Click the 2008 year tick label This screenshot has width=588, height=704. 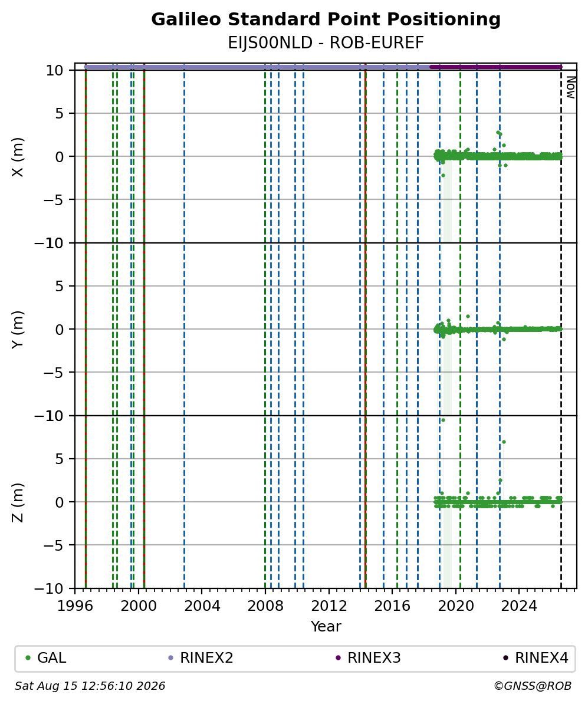(x=265, y=606)
